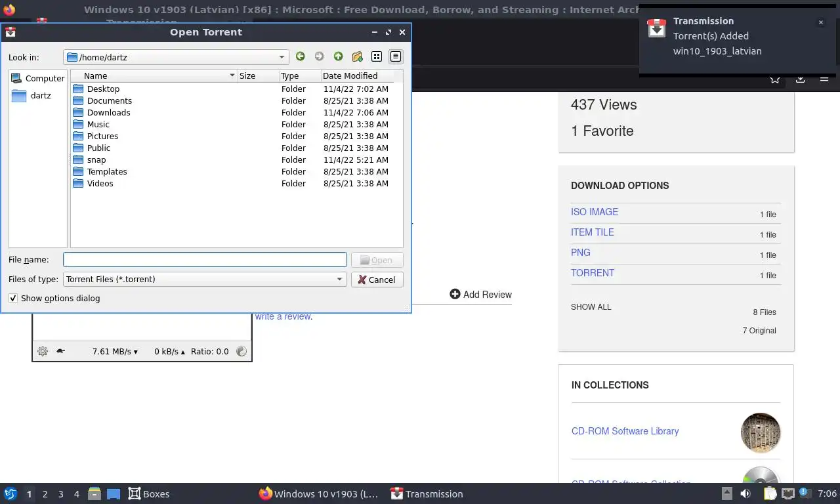Click SHOW ALL files link
Viewport: 840px width, 504px height.
(x=591, y=306)
